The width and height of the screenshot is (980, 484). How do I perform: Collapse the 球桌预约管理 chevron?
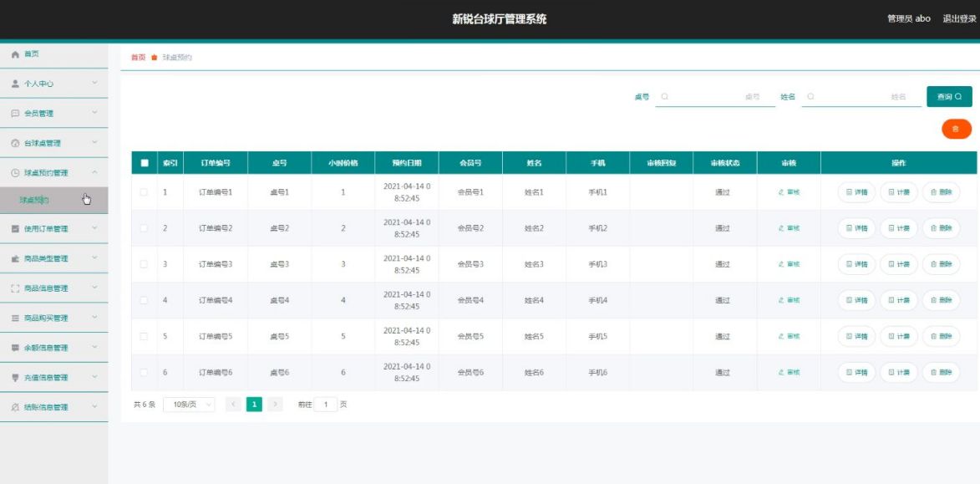[x=94, y=172]
